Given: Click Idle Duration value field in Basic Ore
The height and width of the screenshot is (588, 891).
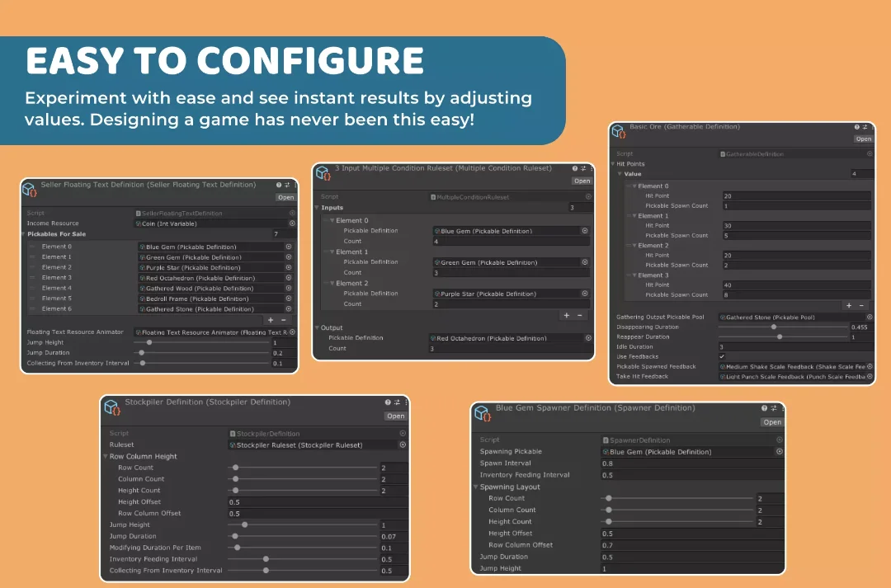Looking at the screenshot, I should coord(795,346).
